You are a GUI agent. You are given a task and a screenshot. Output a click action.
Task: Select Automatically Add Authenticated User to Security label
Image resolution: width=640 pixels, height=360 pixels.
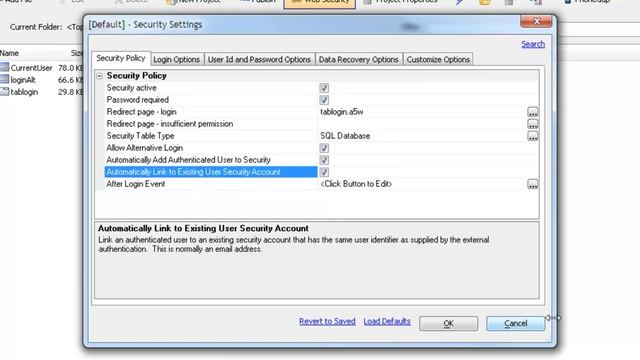(189, 160)
